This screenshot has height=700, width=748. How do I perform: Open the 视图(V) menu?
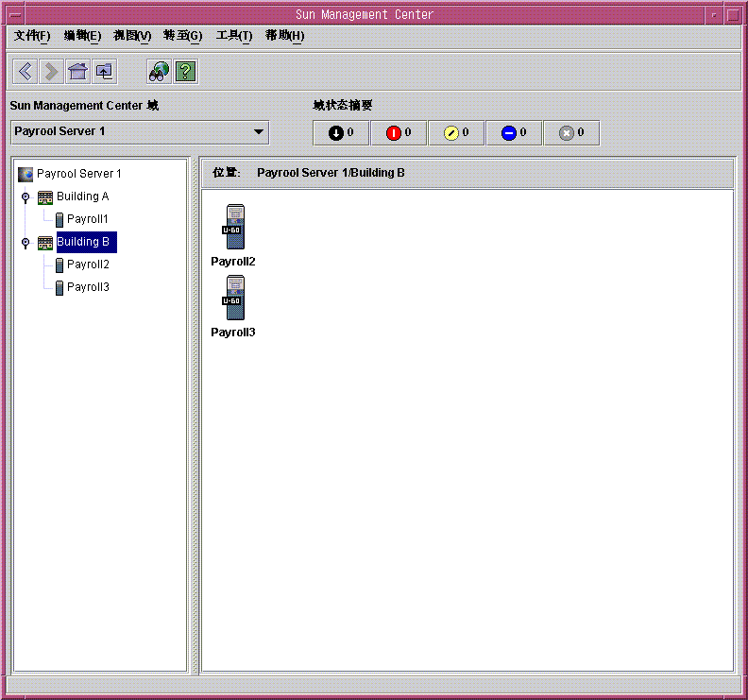[132, 36]
